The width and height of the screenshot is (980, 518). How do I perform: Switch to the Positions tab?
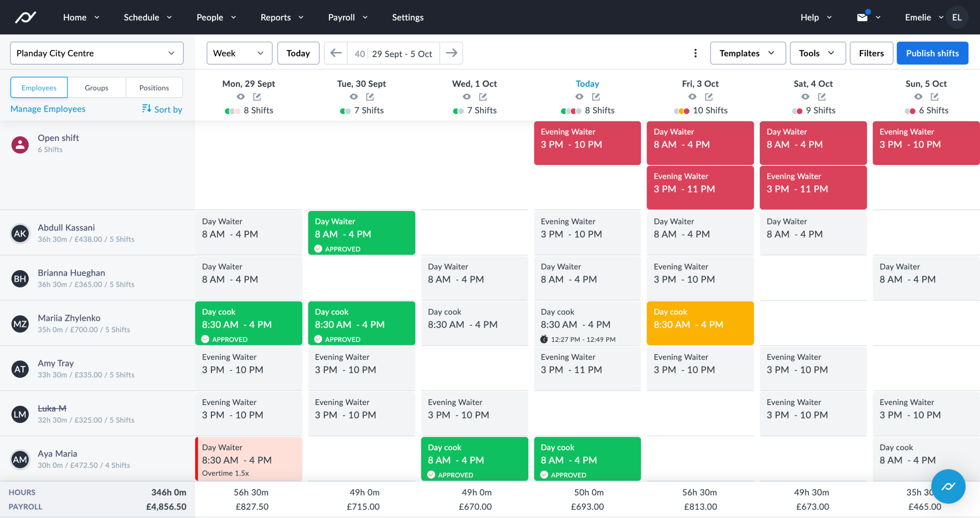154,87
